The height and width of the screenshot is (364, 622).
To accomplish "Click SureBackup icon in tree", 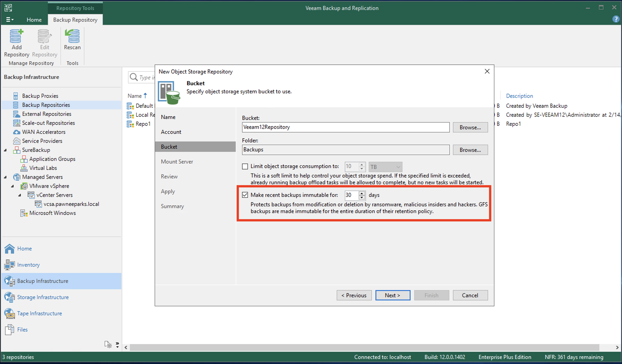I will pos(16,150).
